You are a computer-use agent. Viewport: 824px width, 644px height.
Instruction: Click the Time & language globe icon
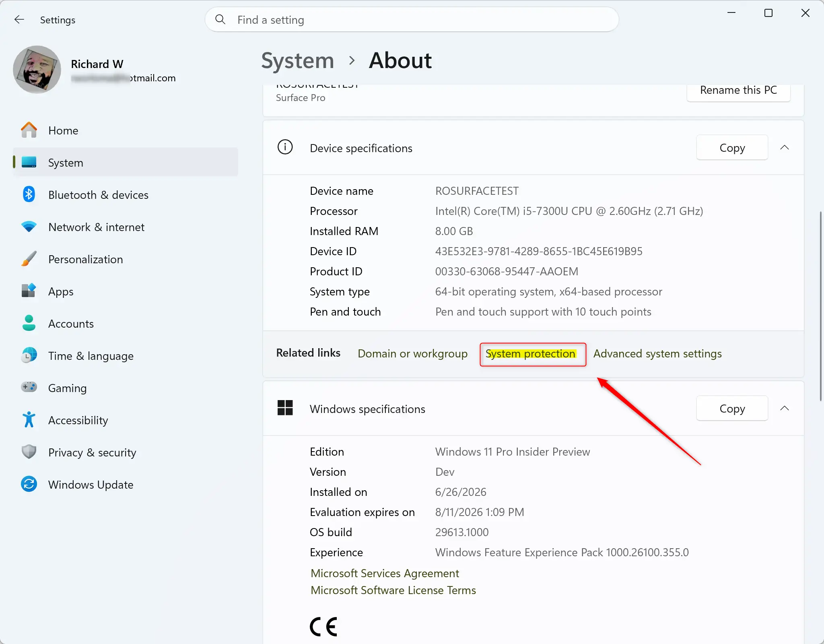tap(29, 355)
